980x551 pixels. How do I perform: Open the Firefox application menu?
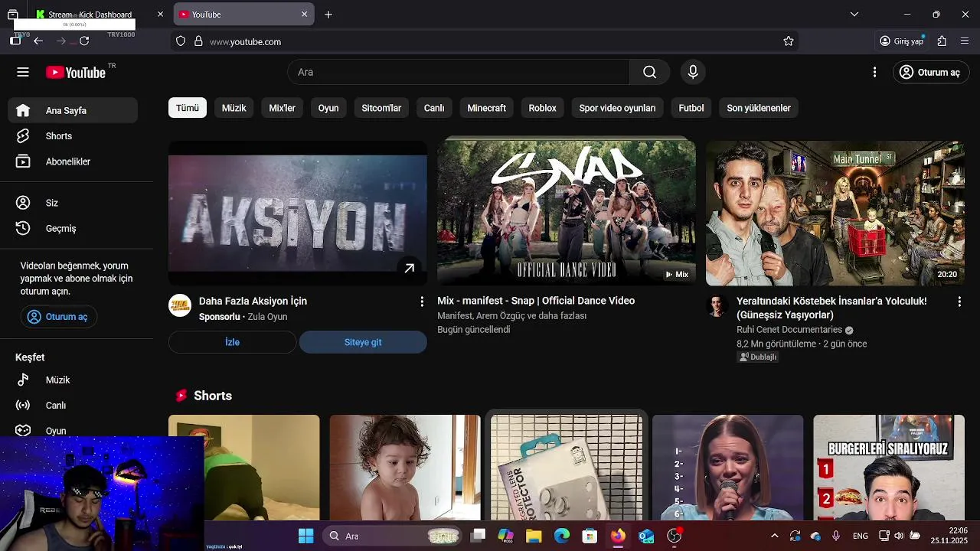pos(965,41)
